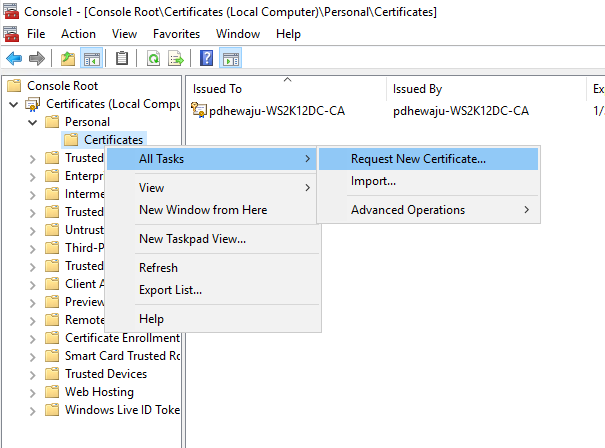This screenshot has height=448, width=605.
Task: Click the blue Help question-mark icon
Action: [x=206, y=59]
